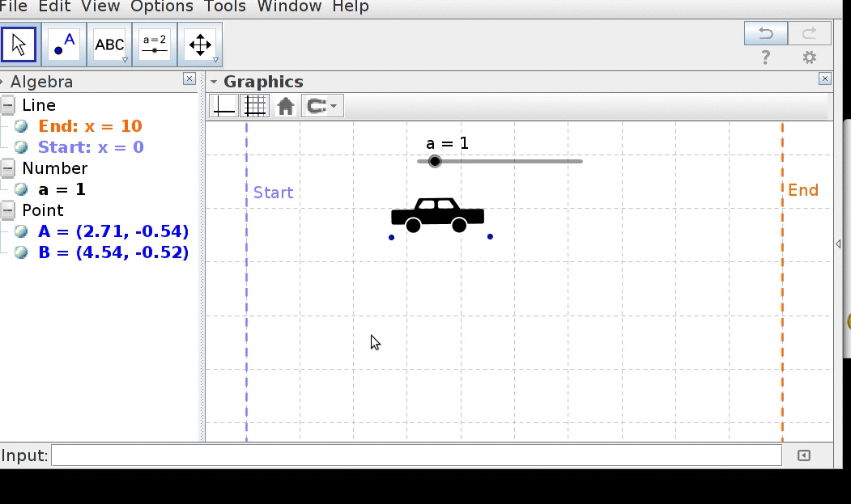Collapse the Point group in Algebra
This screenshot has height=504, width=851.
pos(8,210)
